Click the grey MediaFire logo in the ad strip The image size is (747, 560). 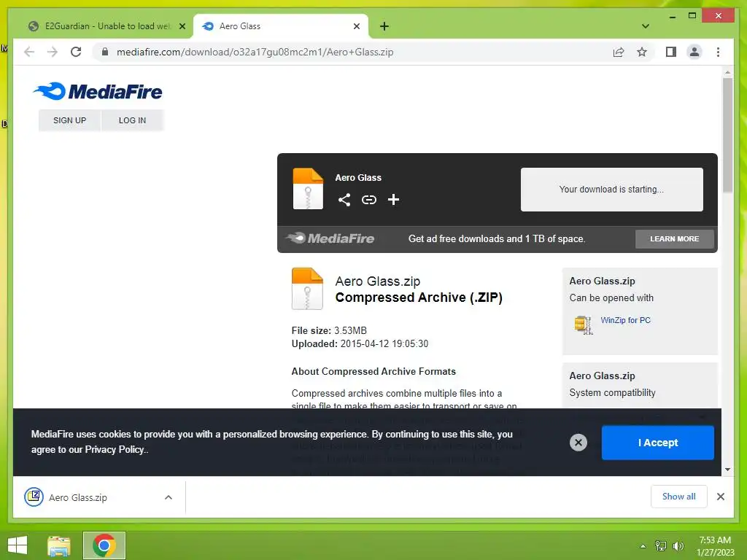pos(330,238)
